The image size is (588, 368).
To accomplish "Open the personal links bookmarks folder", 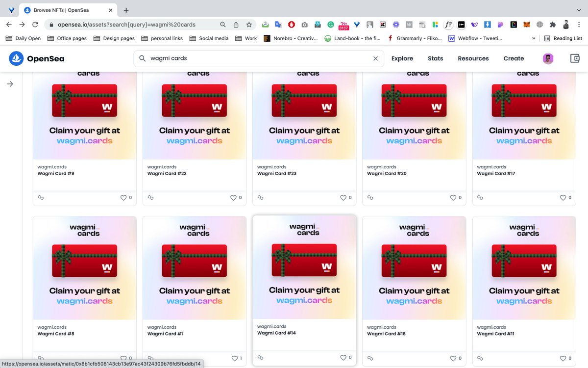I will pos(162,38).
